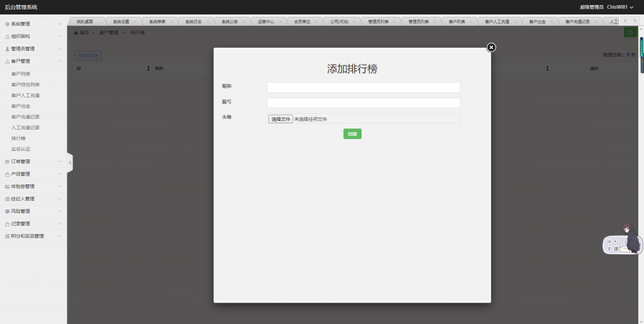Focus the 昵称 input field
Viewport: 644px width, 324px height.
click(363, 87)
